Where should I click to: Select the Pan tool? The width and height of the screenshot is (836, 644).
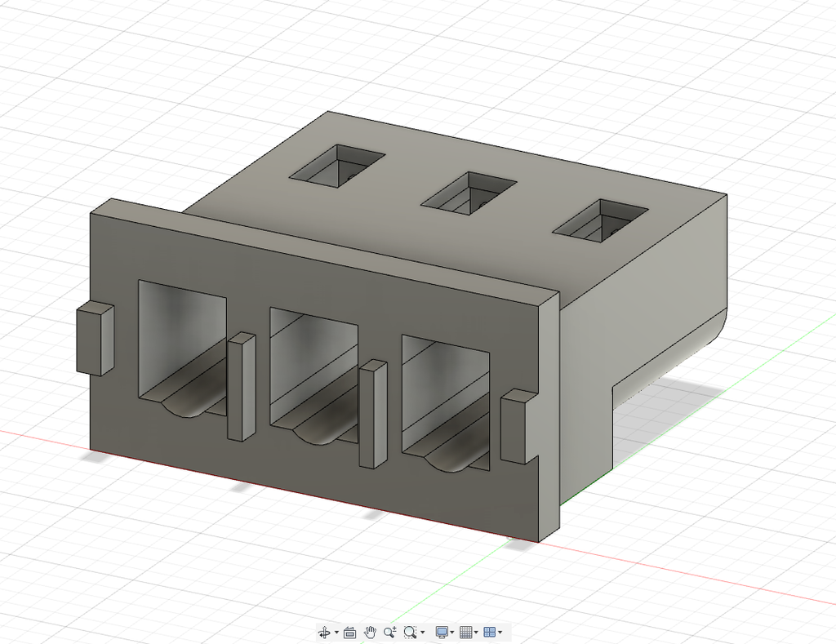pyautogui.click(x=371, y=631)
